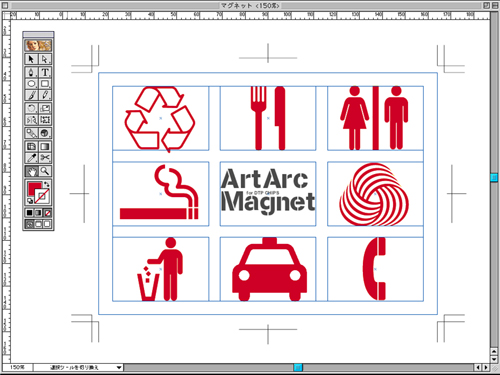The height and width of the screenshot is (375, 500).
Task: Click the horizontal scrollbar thumb
Action: [298, 367]
